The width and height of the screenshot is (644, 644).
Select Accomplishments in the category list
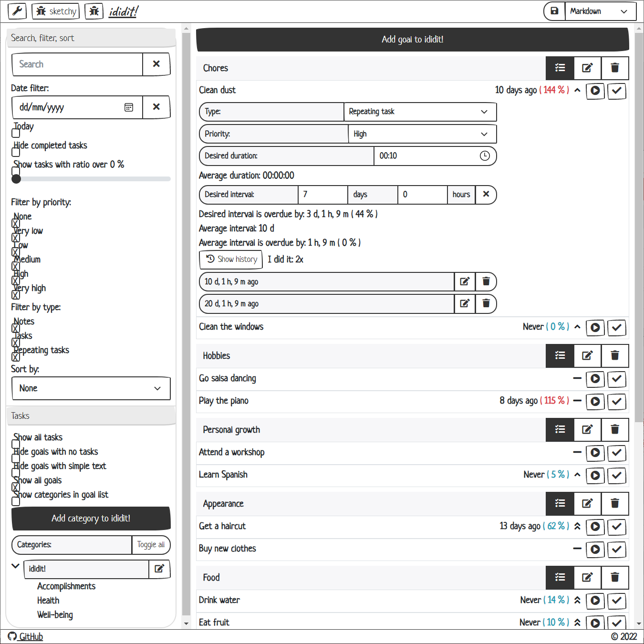point(66,586)
